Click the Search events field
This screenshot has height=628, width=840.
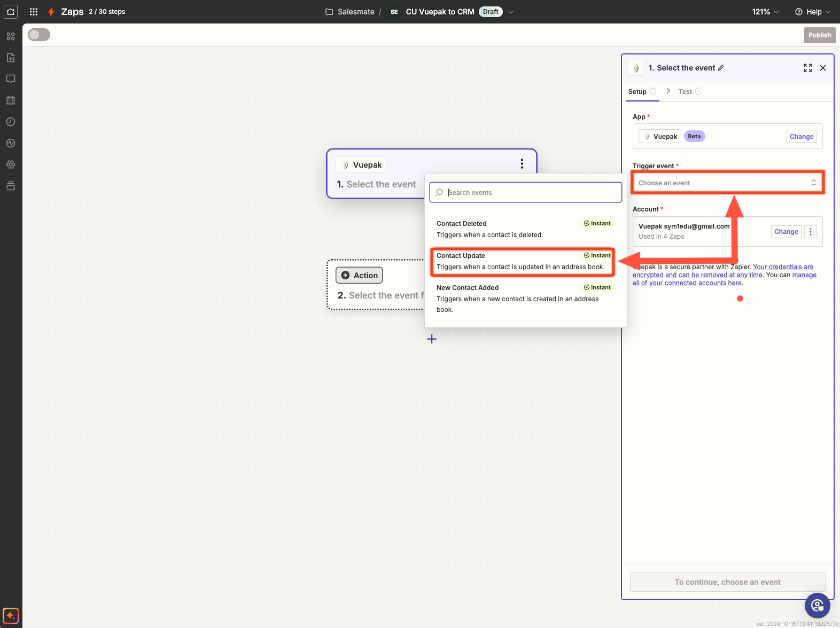[x=532, y=192]
